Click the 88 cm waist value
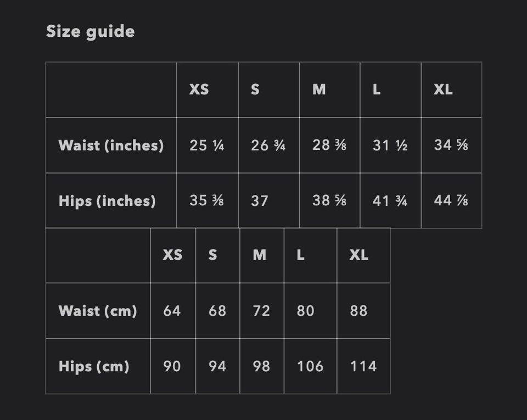Viewport: 527px width, 420px height. tap(358, 311)
